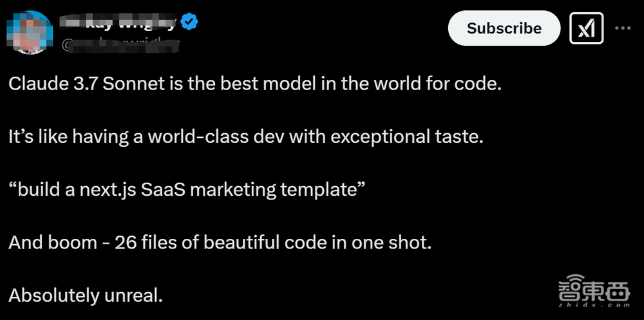Click the quoted 'build a next.js SaaS' prompt
This screenshot has height=320, width=644.
point(187,191)
